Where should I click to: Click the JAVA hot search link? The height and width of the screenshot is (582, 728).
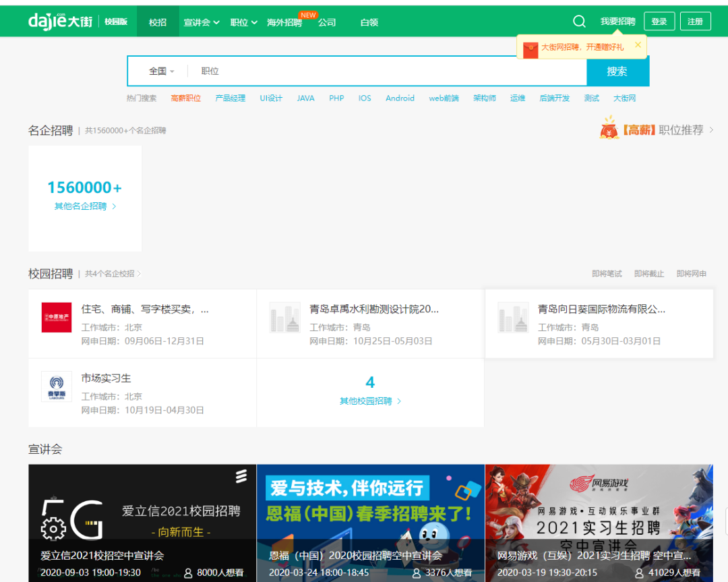click(305, 98)
